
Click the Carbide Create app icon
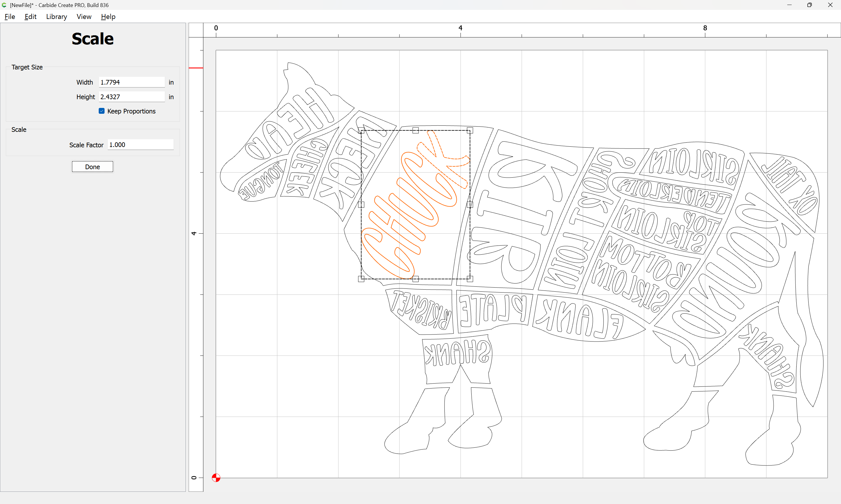(x=4, y=5)
